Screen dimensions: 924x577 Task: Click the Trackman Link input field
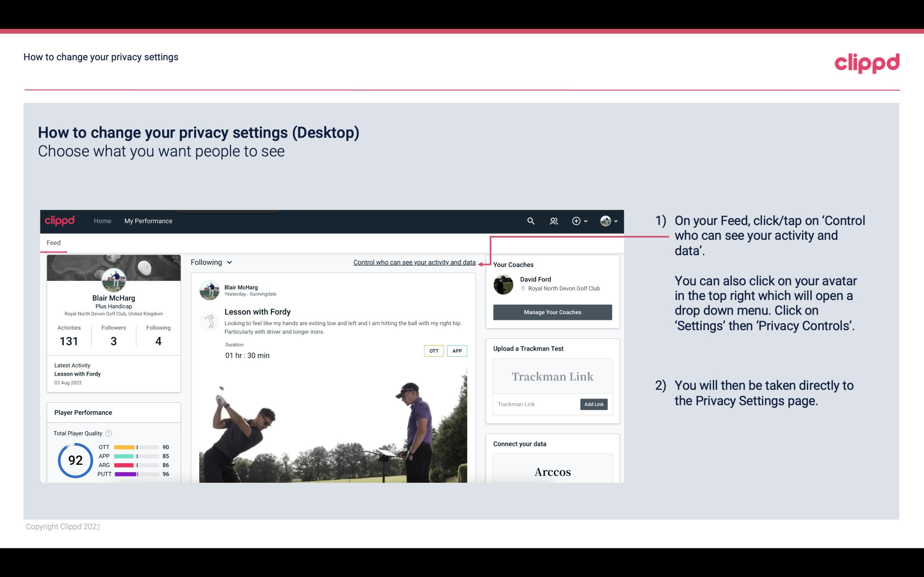(x=535, y=404)
